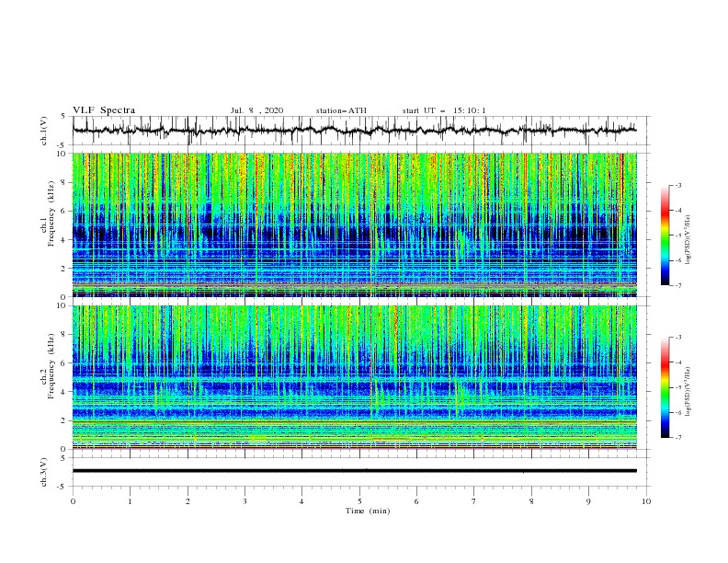This screenshot has height=563, width=728.
Task: Click the "4" kHz tick on ch.2 frequency axis
Action: (64, 392)
